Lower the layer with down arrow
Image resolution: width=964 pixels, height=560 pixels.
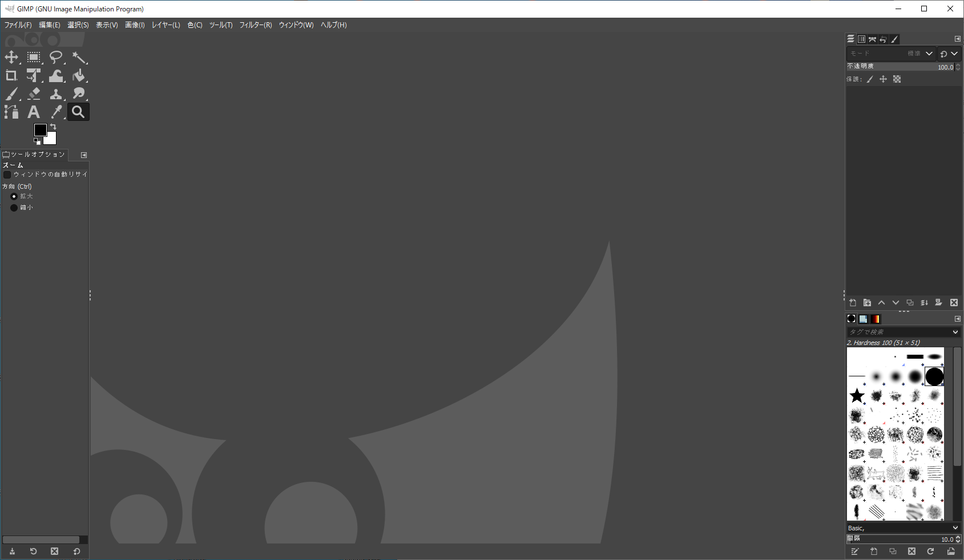(x=896, y=303)
